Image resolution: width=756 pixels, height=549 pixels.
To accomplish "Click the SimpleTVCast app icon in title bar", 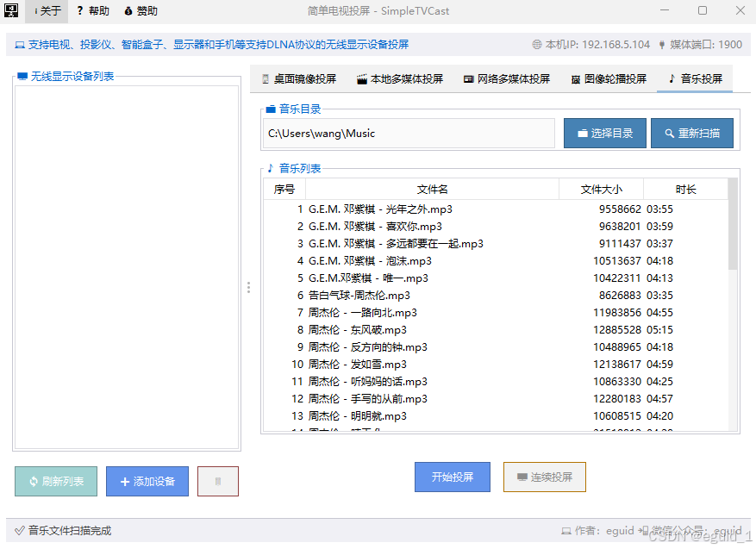I will pos(11,10).
